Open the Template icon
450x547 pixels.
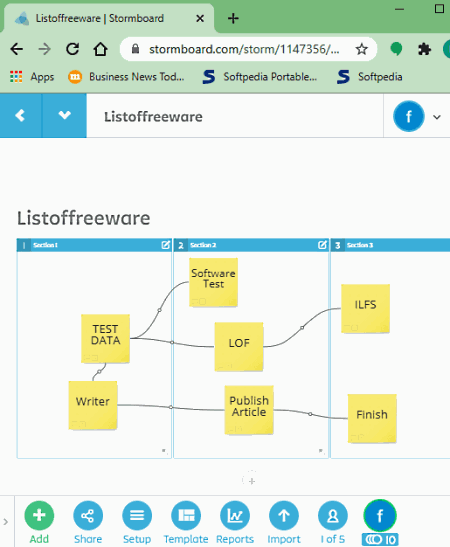tap(186, 516)
